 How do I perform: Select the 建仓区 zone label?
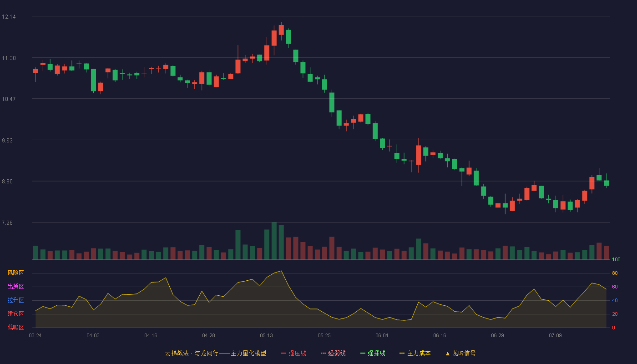tap(15, 314)
